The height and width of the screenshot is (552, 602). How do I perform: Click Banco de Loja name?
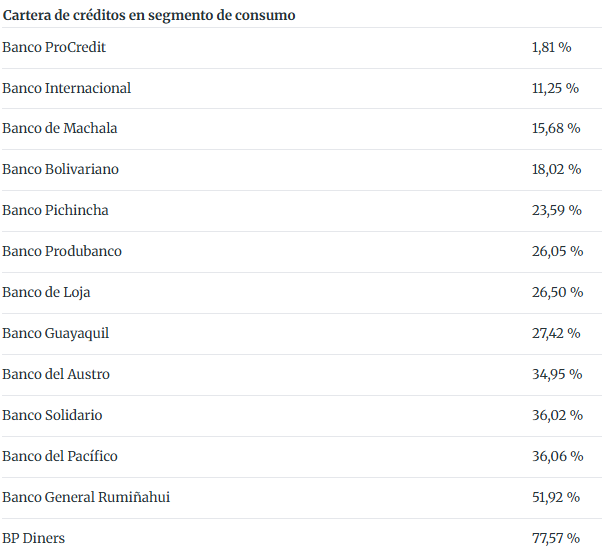click(x=46, y=292)
